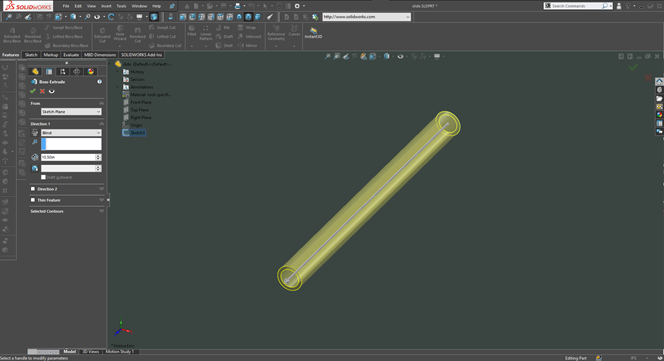Open the Edit menu
Viewport: 664px width, 361px height.
78,6
